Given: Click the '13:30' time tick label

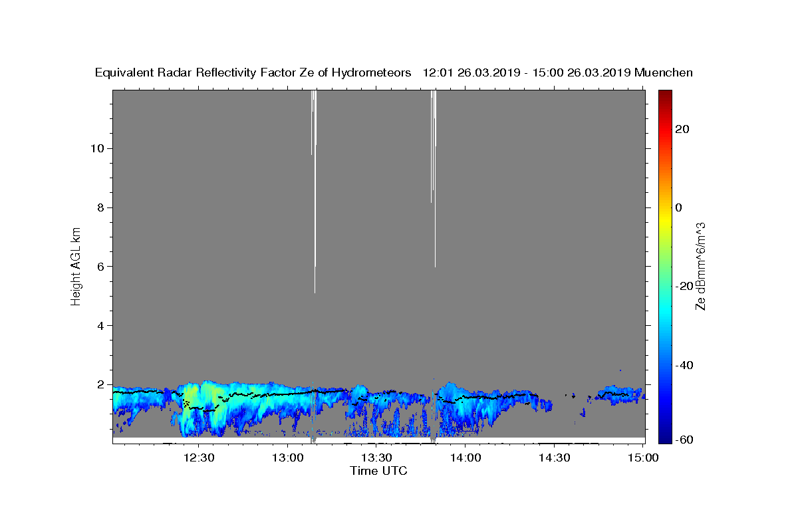Looking at the screenshot, I should pyautogui.click(x=376, y=458).
